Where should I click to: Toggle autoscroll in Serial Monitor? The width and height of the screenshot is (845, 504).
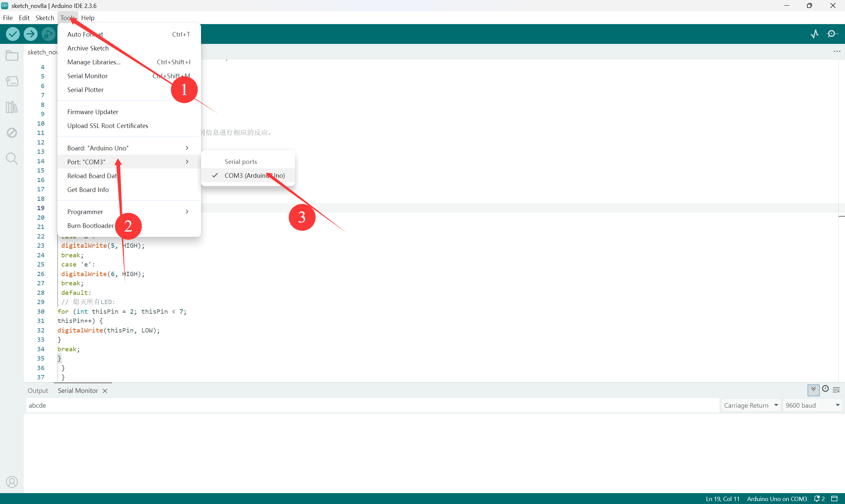pos(813,390)
